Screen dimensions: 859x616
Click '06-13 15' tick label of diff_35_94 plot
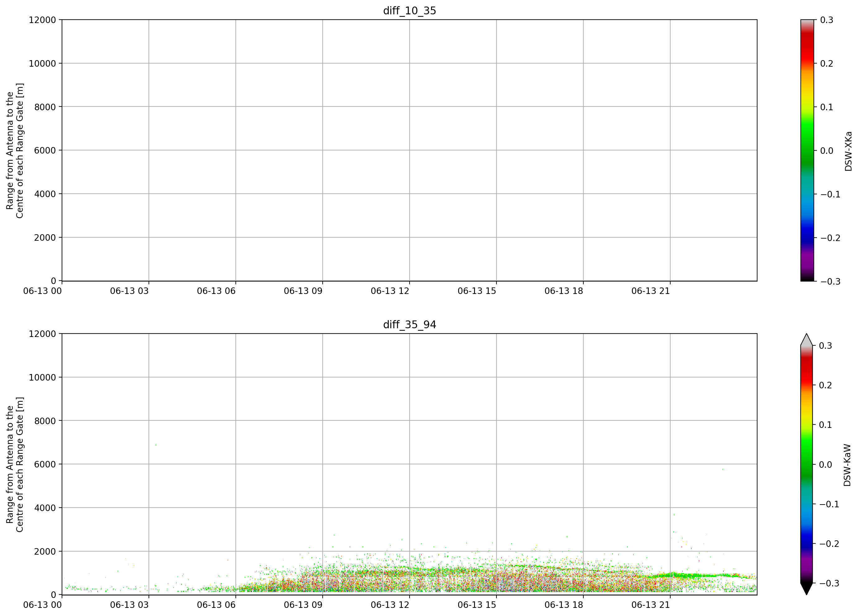click(x=477, y=605)
